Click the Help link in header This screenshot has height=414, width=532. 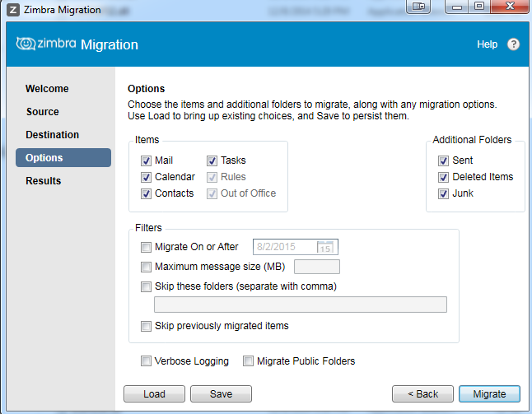coord(487,44)
